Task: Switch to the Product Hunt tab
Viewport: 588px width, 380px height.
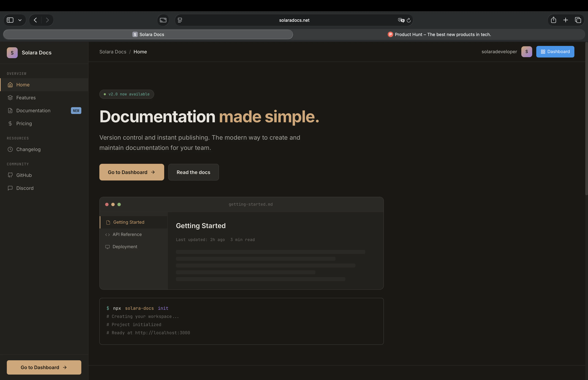Action: click(x=439, y=34)
